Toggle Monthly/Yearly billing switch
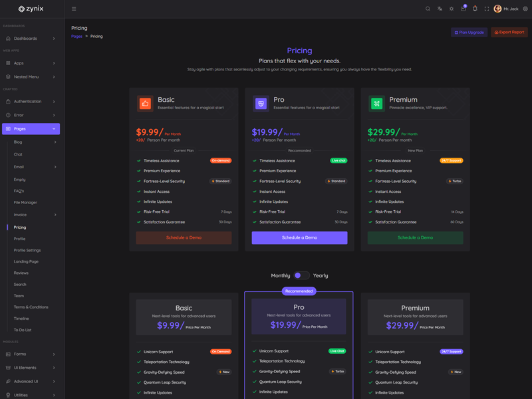 point(301,275)
